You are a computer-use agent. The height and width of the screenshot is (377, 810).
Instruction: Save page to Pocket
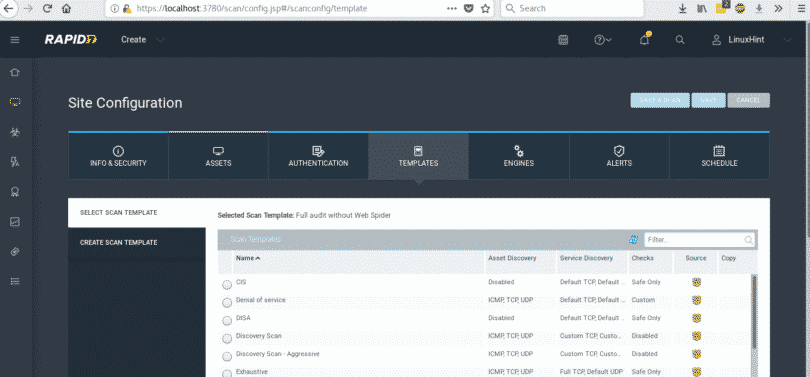[468, 8]
